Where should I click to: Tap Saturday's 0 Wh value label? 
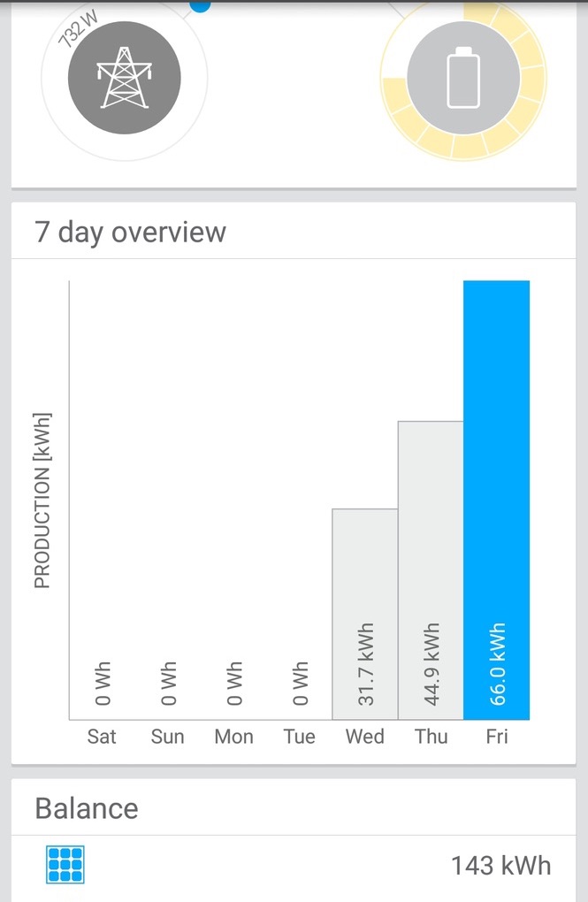[103, 683]
